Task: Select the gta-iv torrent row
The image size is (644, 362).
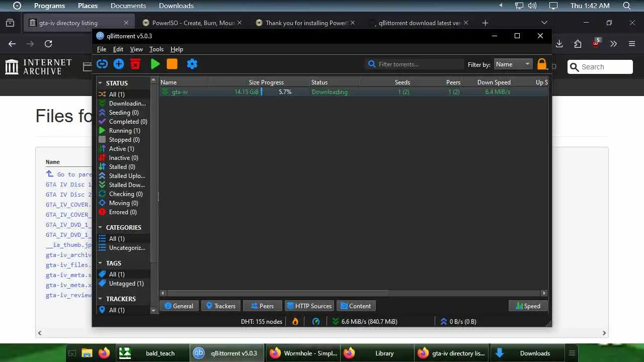Action: pos(354,92)
